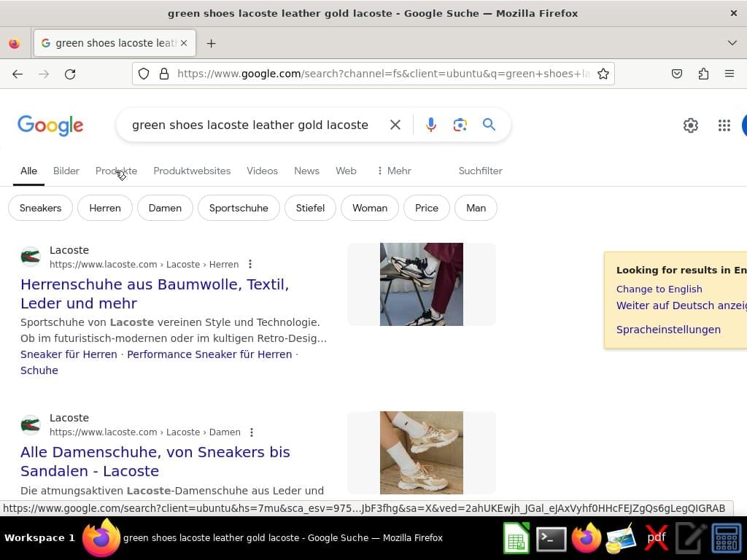This screenshot has width=747, height=560.
Task: Apply the Sneakers filter chip
Action: tap(41, 208)
